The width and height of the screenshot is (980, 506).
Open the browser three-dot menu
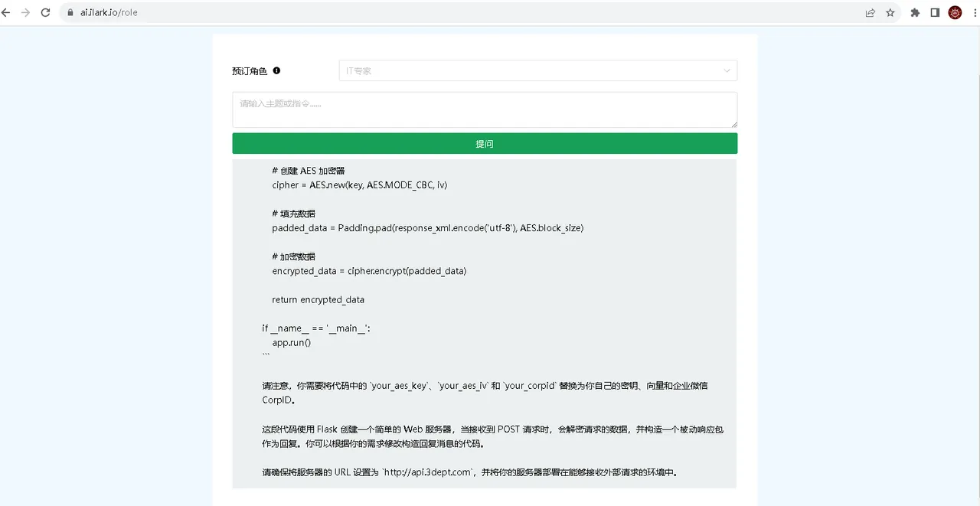point(975,12)
